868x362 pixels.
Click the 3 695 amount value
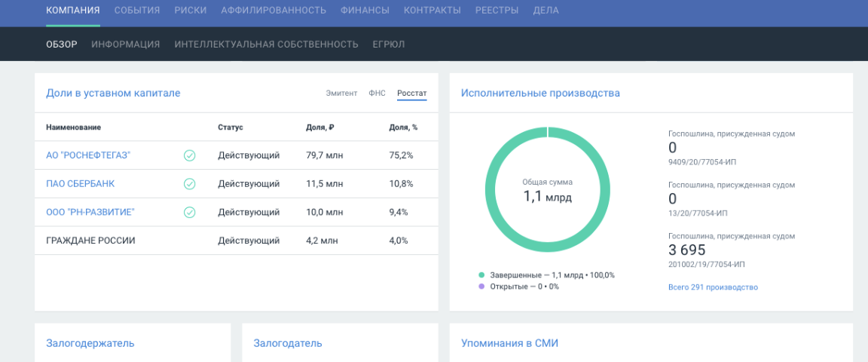(x=687, y=250)
